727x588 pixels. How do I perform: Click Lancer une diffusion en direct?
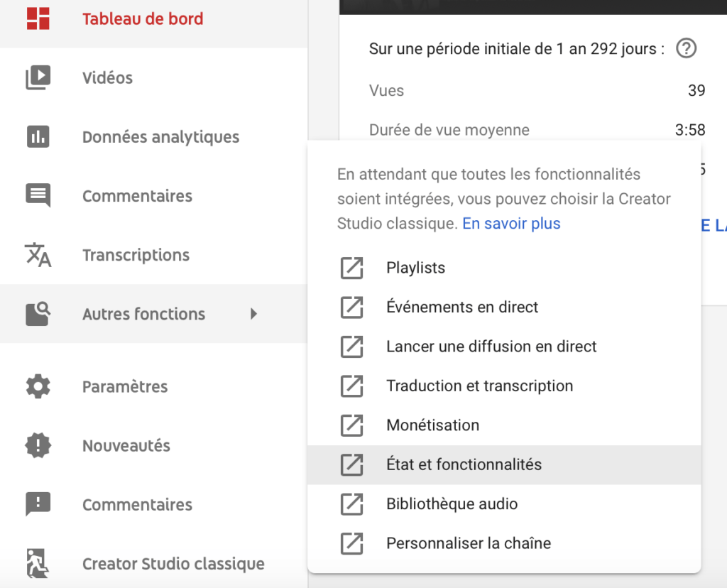(x=504, y=347)
